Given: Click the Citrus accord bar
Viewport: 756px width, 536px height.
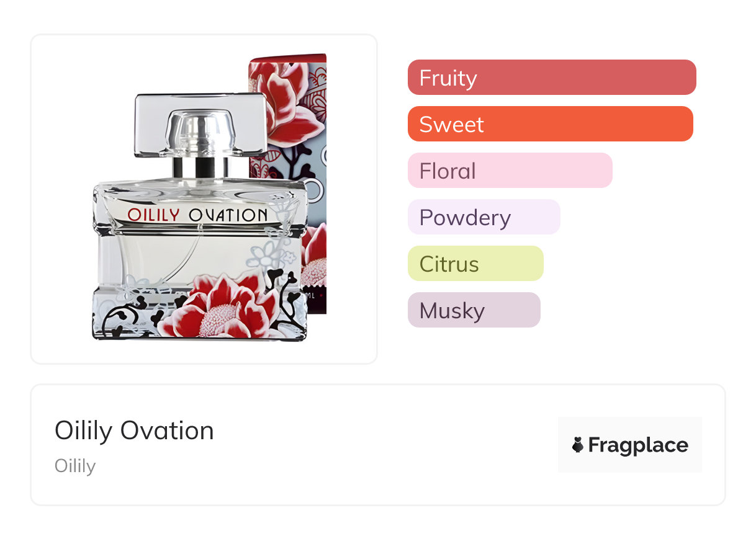Looking at the screenshot, I should 475,264.
